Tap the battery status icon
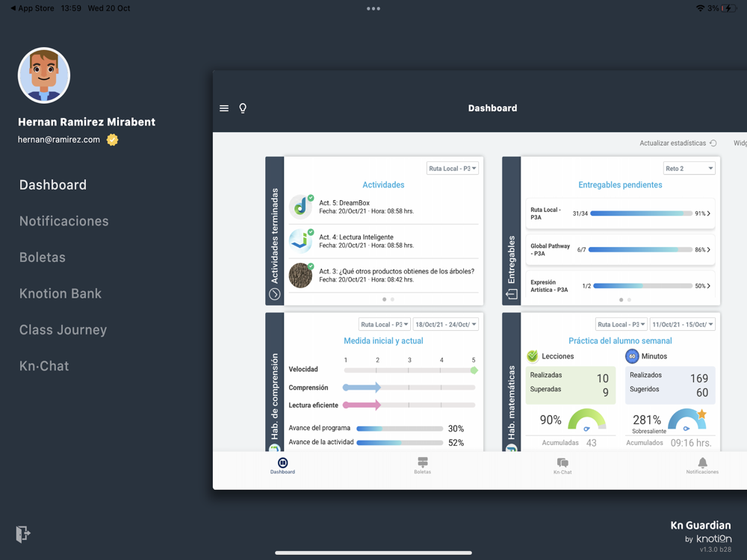This screenshot has width=747, height=560. pos(729,8)
